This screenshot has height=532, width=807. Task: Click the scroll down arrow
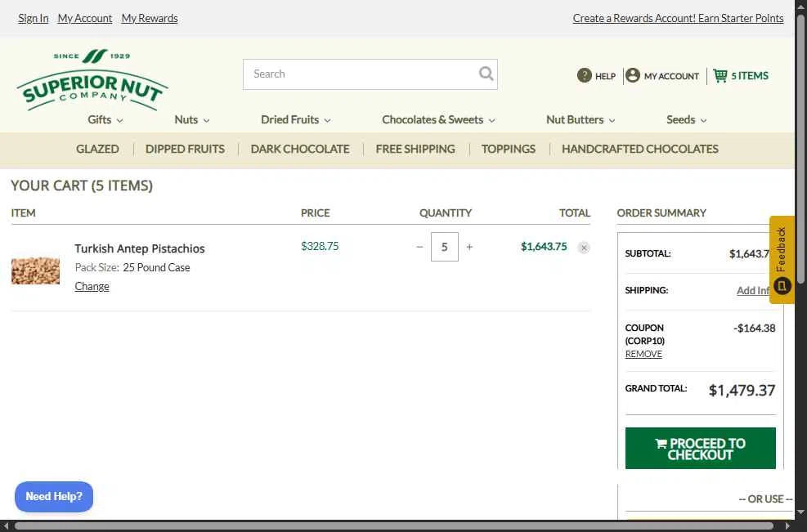[800, 512]
